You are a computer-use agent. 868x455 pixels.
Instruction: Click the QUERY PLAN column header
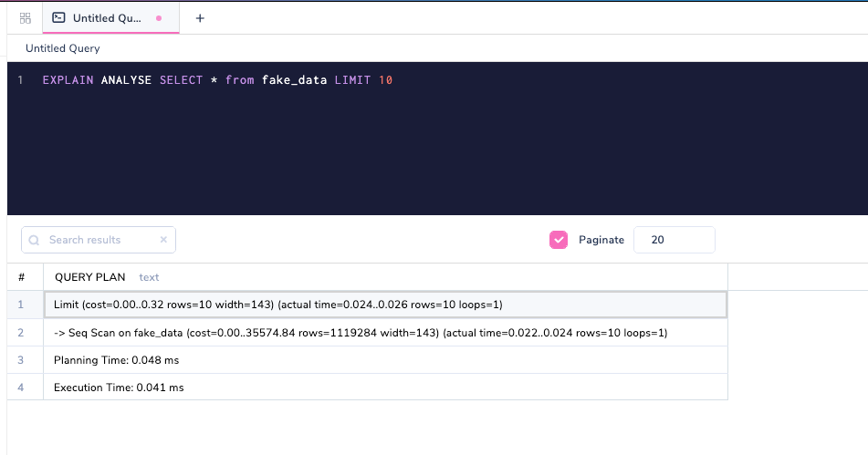[90, 277]
